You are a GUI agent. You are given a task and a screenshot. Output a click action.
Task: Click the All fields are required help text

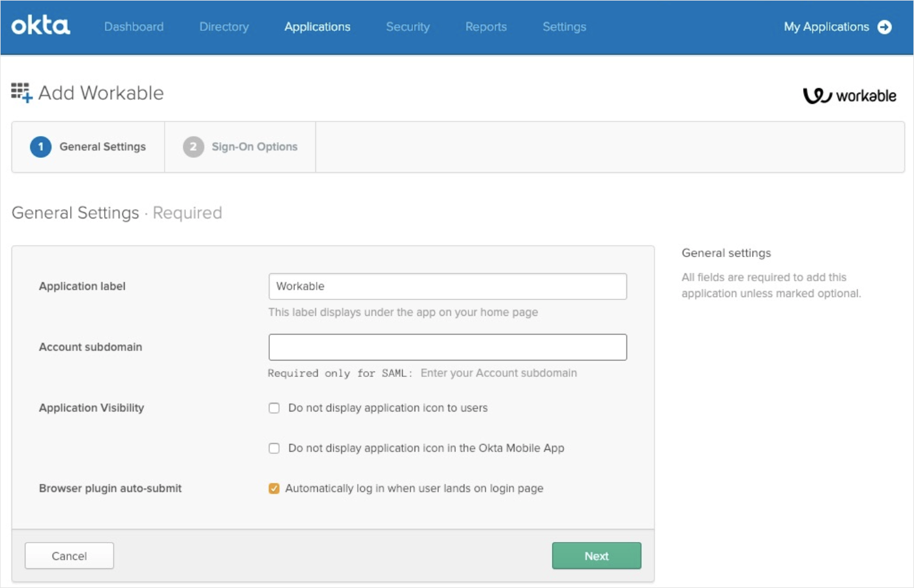(x=771, y=285)
